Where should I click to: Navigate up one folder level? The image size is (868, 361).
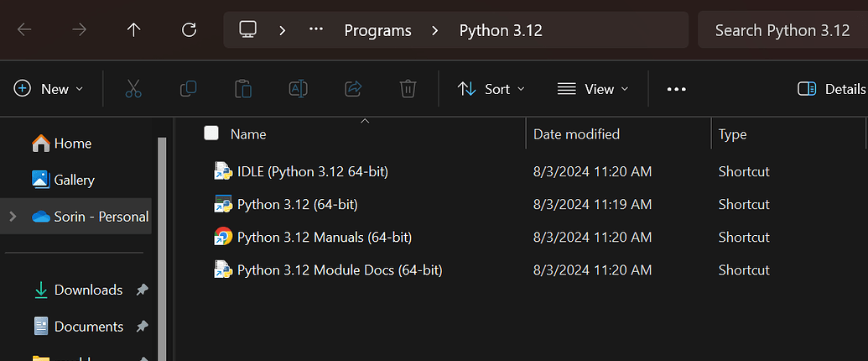pyautogui.click(x=133, y=30)
